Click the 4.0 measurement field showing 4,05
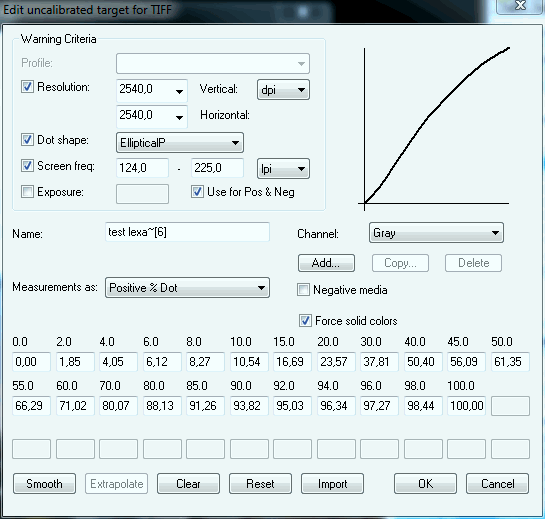Screen dimensions: 545x519 [x=119, y=362]
